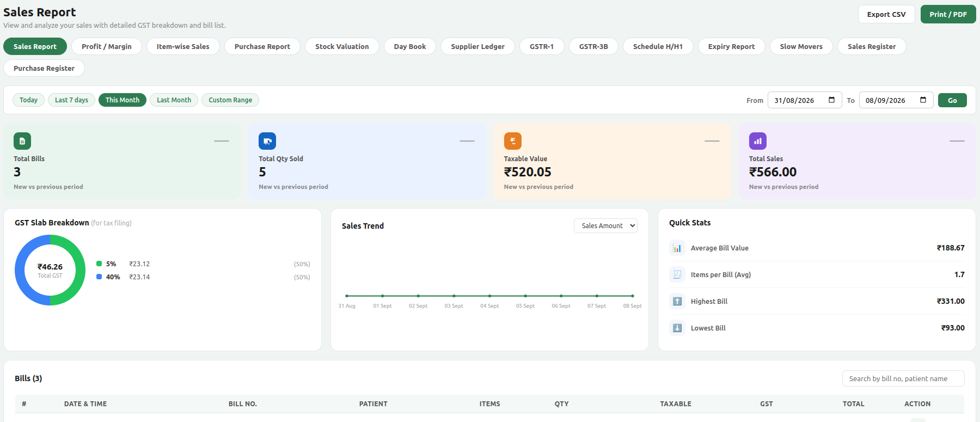Click the PATIENT column header

pos(373,404)
